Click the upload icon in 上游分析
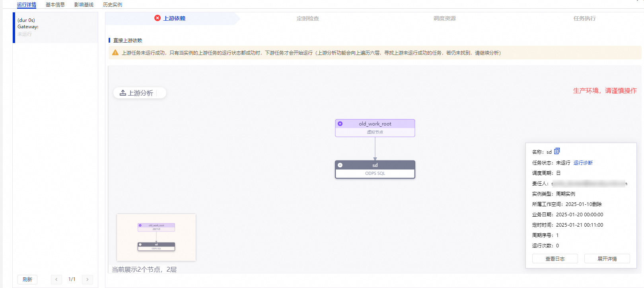 coord(123,93)
